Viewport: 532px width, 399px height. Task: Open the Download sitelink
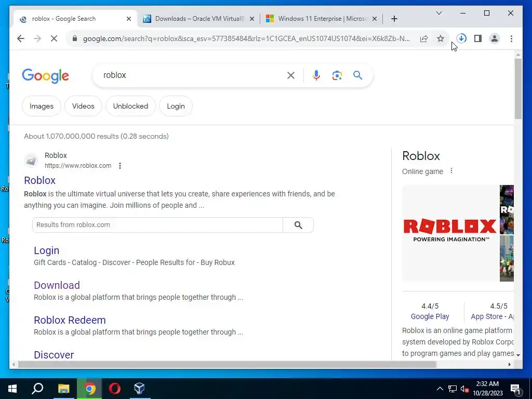[57, 285]
